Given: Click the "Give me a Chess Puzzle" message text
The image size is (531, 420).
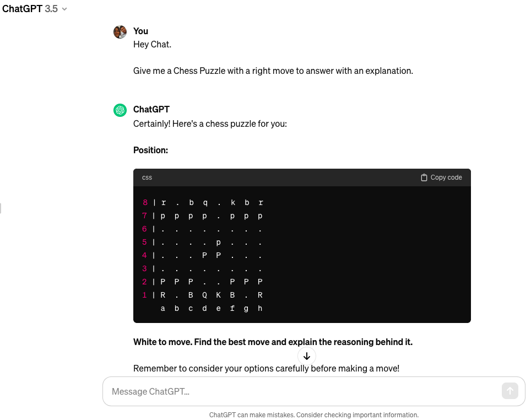Looking at the screenshot, I should (x=273, y=71).
